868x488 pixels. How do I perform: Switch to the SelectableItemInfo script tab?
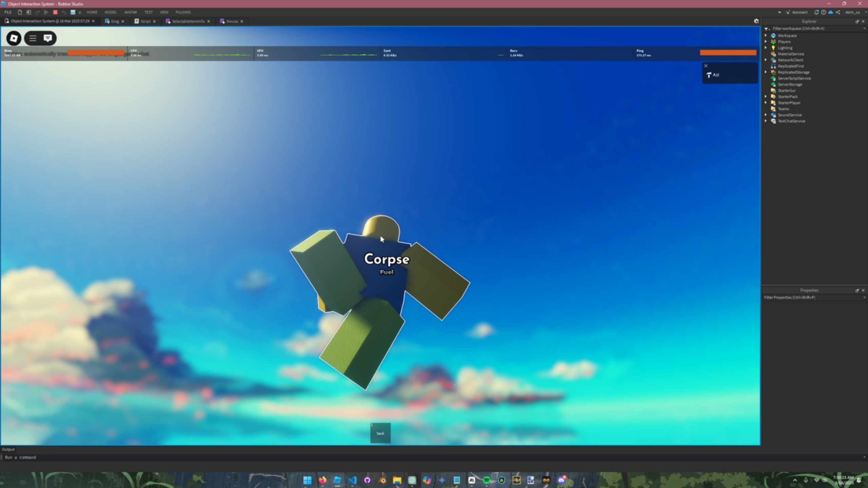click(x=188, y=21)
